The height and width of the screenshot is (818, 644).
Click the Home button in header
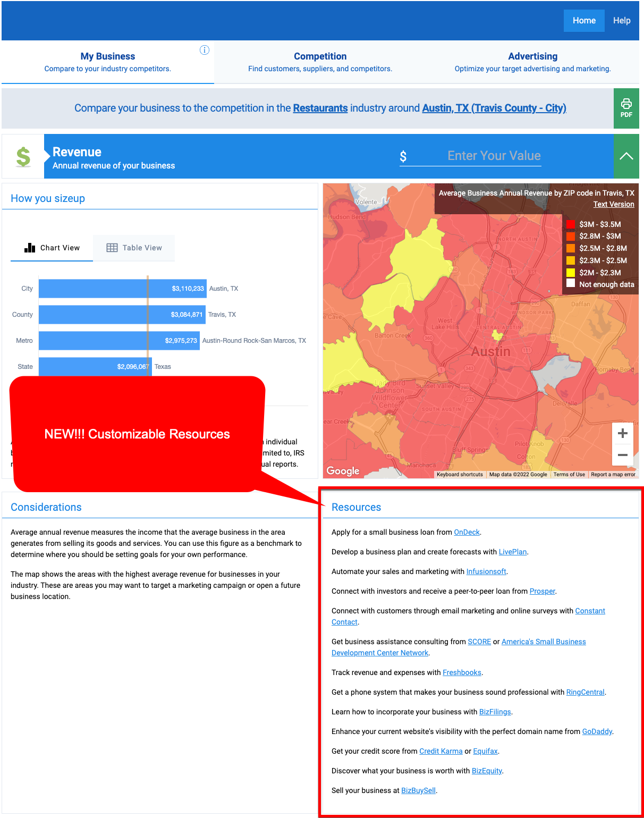[x=584, y=21]
